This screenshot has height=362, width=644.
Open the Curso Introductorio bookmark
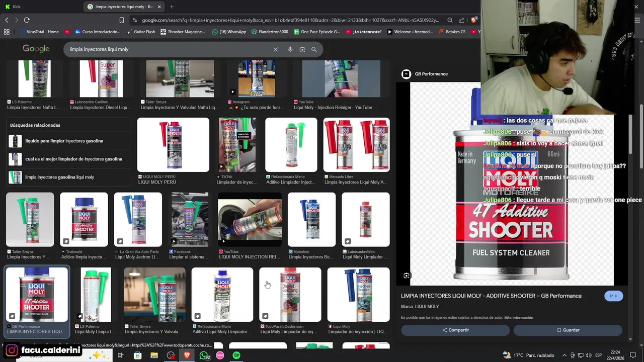[98, 32]
